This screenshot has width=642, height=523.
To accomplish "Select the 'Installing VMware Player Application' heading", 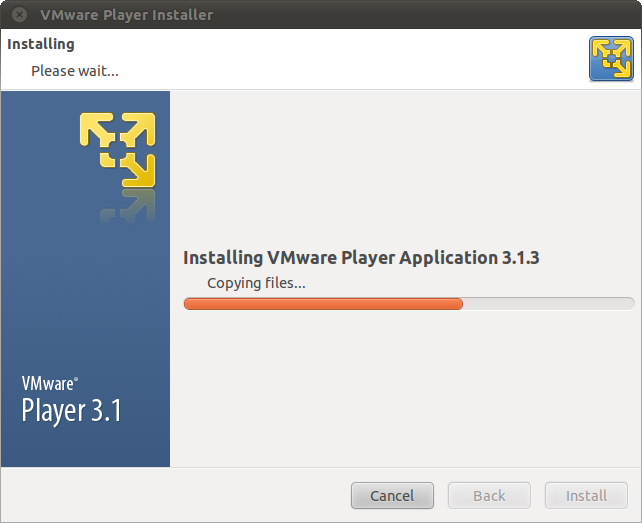I will [340, 258].
